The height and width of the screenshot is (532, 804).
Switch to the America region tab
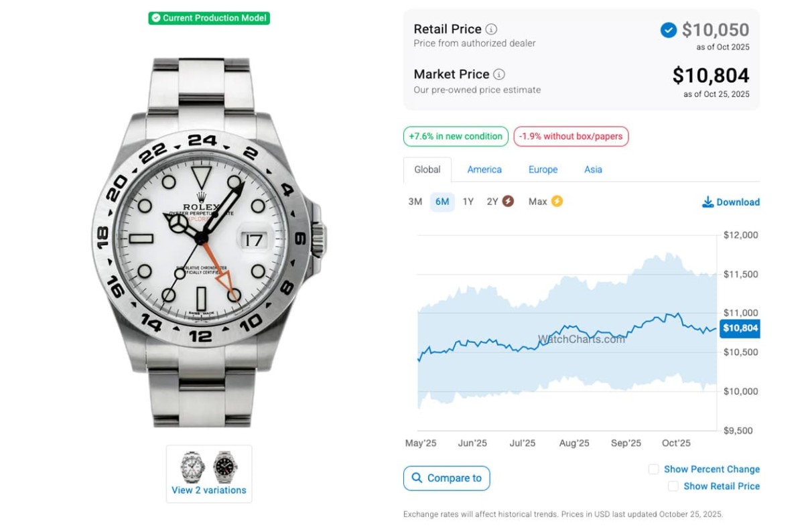pos(484,170)
